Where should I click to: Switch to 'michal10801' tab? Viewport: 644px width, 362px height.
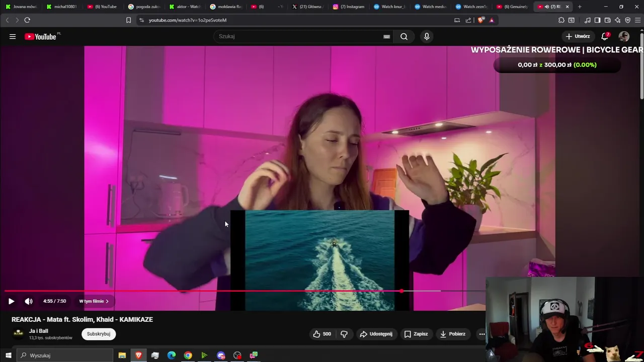[62, 7]
